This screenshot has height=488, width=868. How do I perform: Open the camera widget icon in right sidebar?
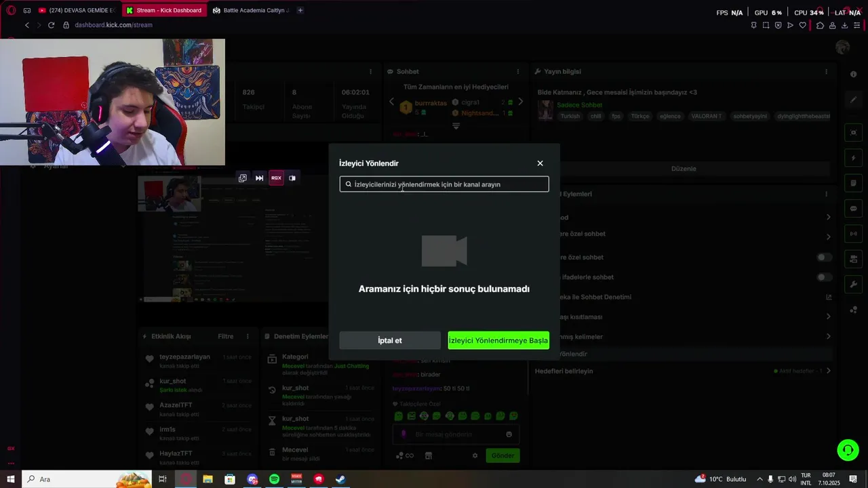click(x=854, y=132)
